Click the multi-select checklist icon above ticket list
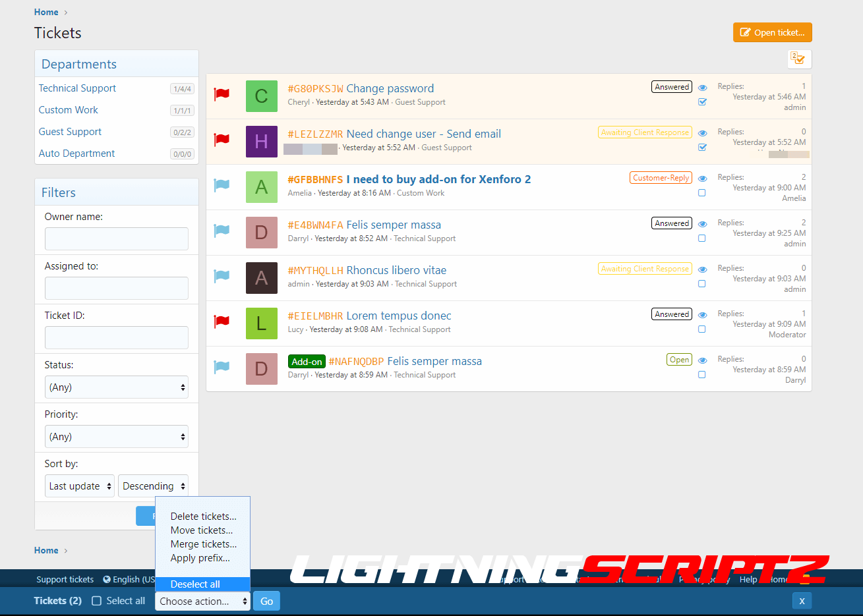The width and height of the screenshot is (863, 616). click(x=798, y=59)
